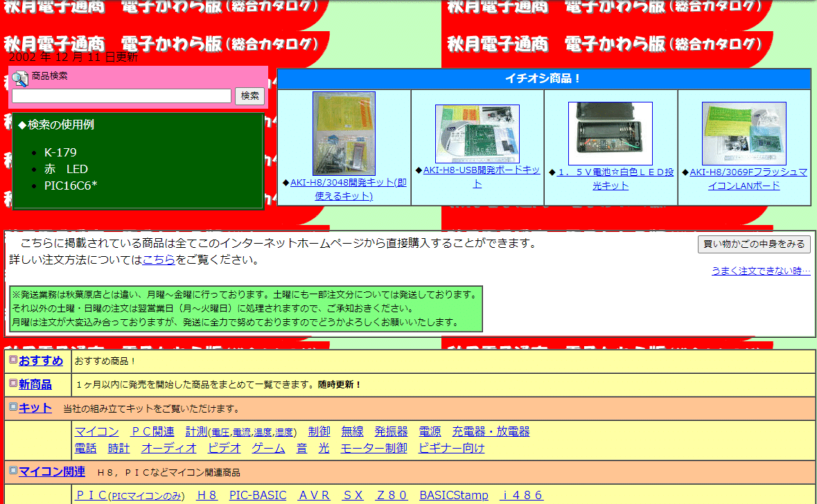Screen dimensions: 817x504
Task: Select the 赤 LED search example text
Action: click(66, 169)
